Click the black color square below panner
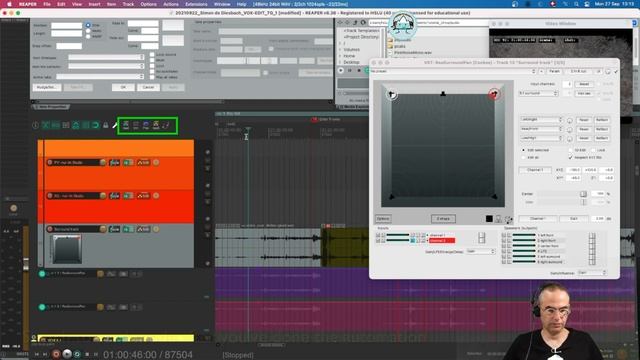 click(x=489, y=219)
